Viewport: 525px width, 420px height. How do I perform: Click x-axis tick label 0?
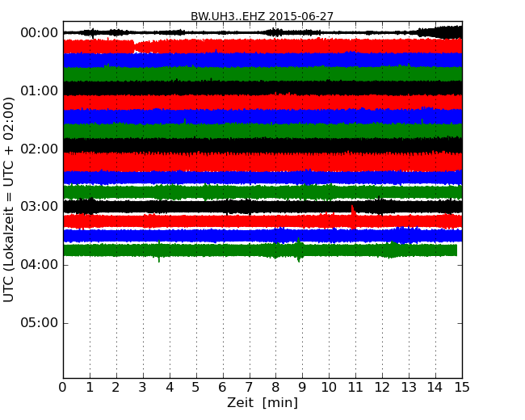[x=63, y=388]
